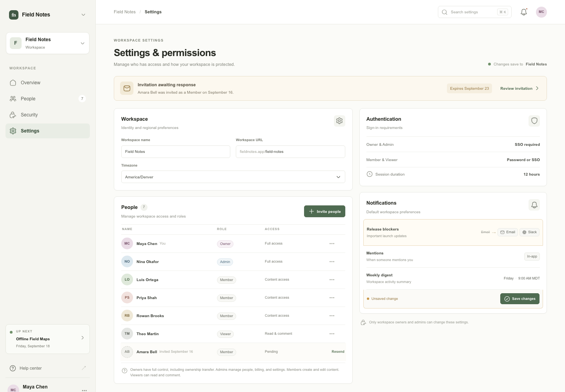Select Settings in the sidebar
The height and width of the screenshot is (392, 565).
pyautogui.click(x=47, y=131)
